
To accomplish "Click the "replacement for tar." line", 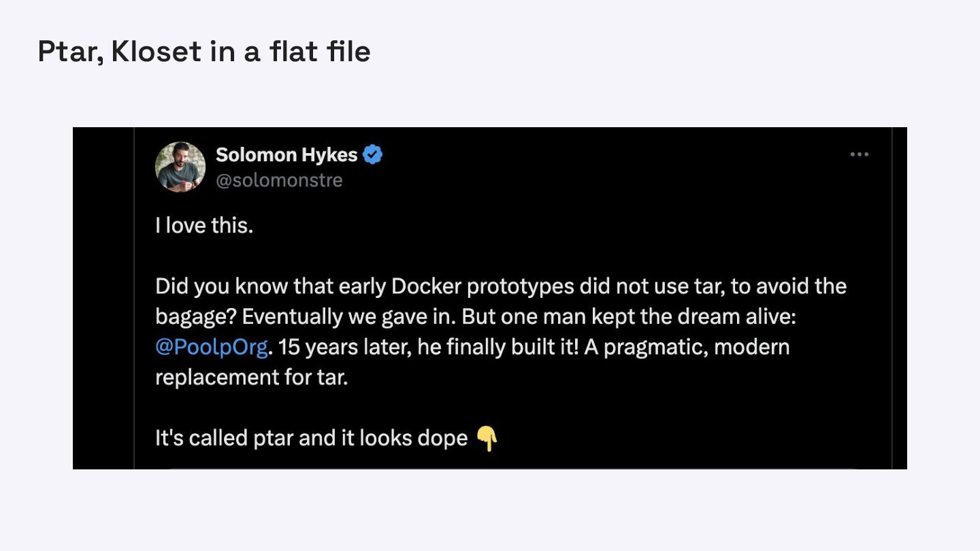I will pos(252,377).
